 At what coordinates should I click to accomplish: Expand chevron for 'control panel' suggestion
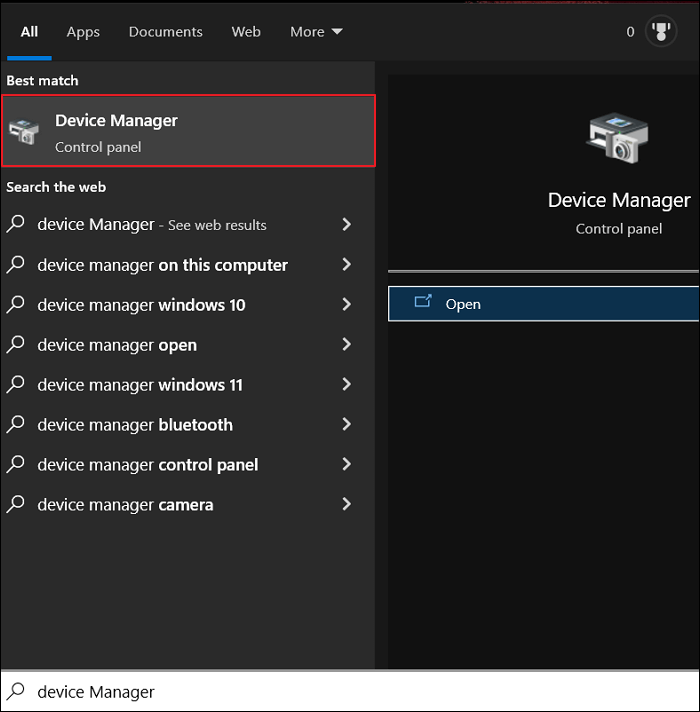click(346, 464)
